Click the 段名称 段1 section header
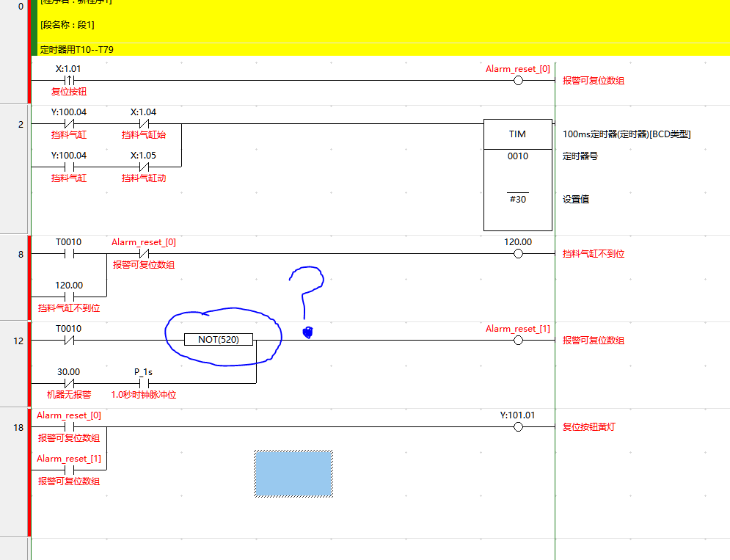The width and height of the screenshot is (730, 560). pyautogui.click(x=67, y=25)
